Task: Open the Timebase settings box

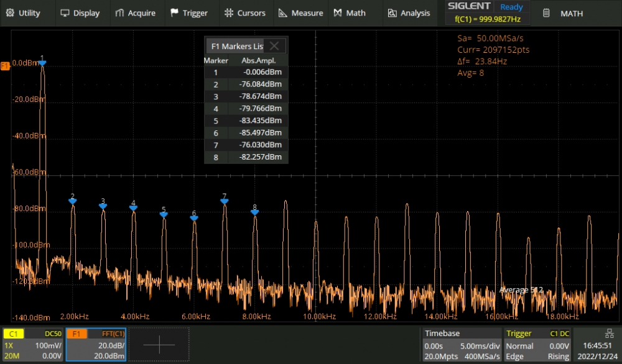Action: tap(461, 345)
